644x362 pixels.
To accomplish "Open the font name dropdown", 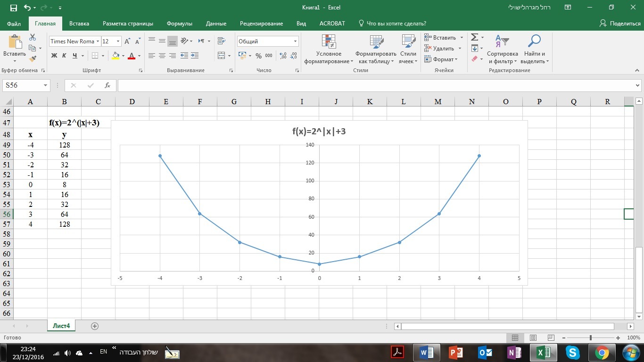I will pyautogui.click(x=98, y=41).
